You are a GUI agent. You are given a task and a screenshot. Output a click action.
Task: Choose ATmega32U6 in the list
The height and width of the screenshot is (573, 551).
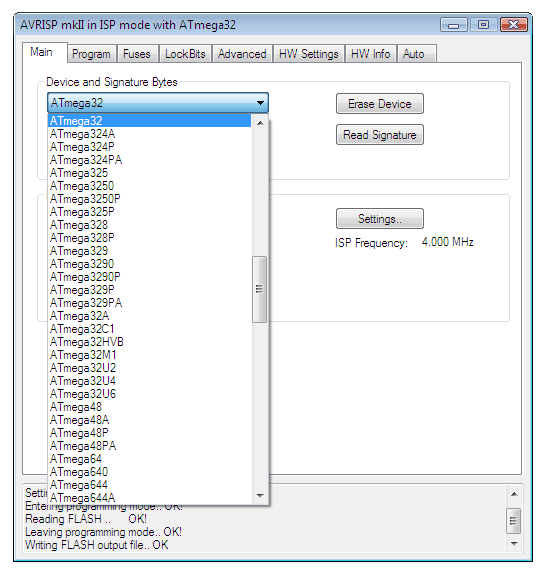coord(149,394)
